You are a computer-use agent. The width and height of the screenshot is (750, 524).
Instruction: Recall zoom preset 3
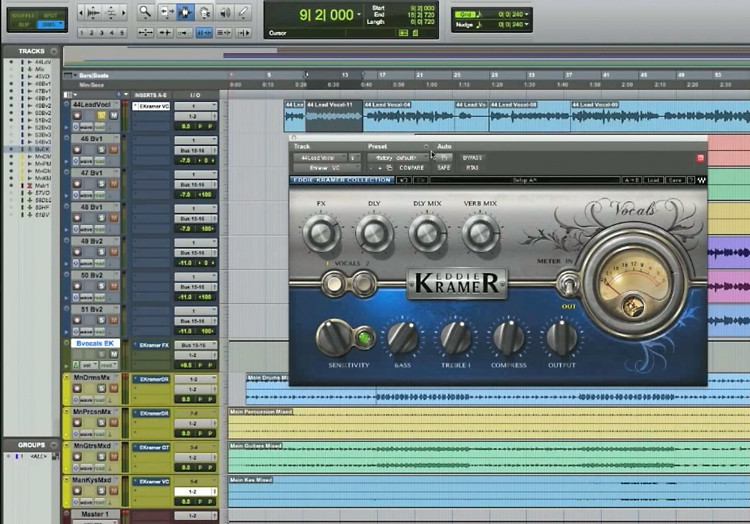[x=101, y=33]
